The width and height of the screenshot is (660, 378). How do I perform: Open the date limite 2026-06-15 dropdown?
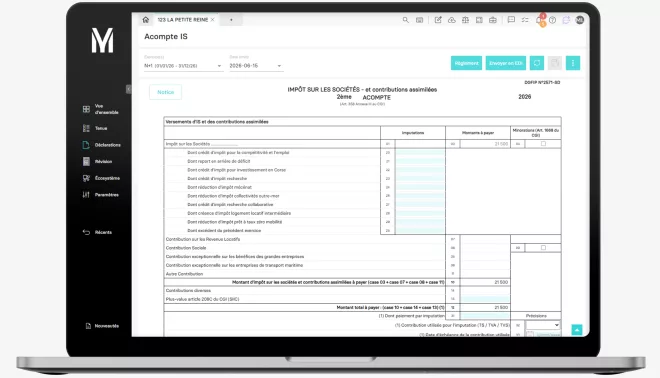255,66
